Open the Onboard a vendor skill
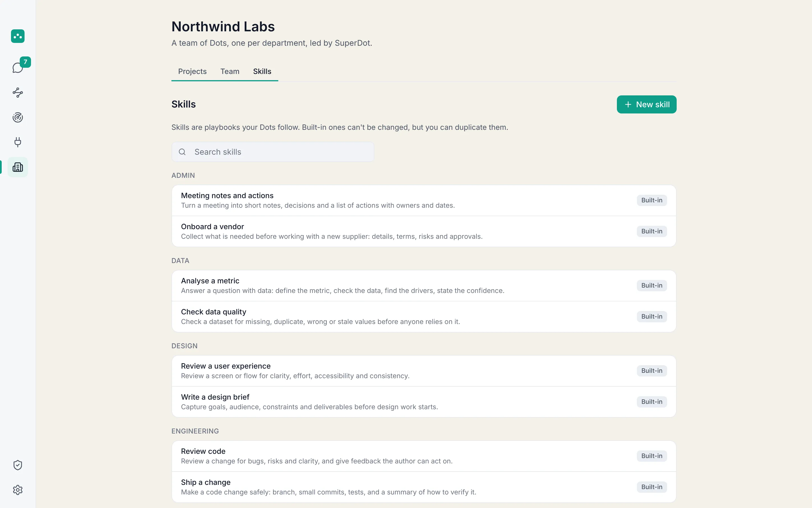This screenshot has height=508, width=812. [x=424, y=231]
